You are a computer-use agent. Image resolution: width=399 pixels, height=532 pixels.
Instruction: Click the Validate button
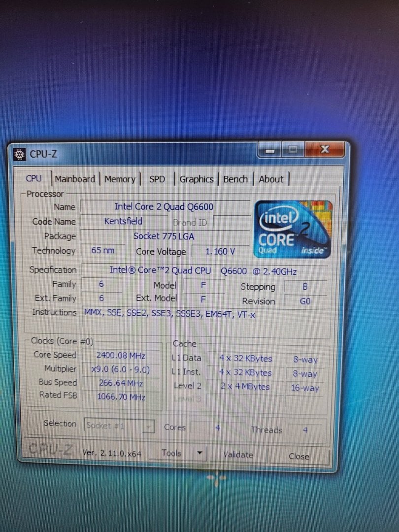tap(238, 455)
